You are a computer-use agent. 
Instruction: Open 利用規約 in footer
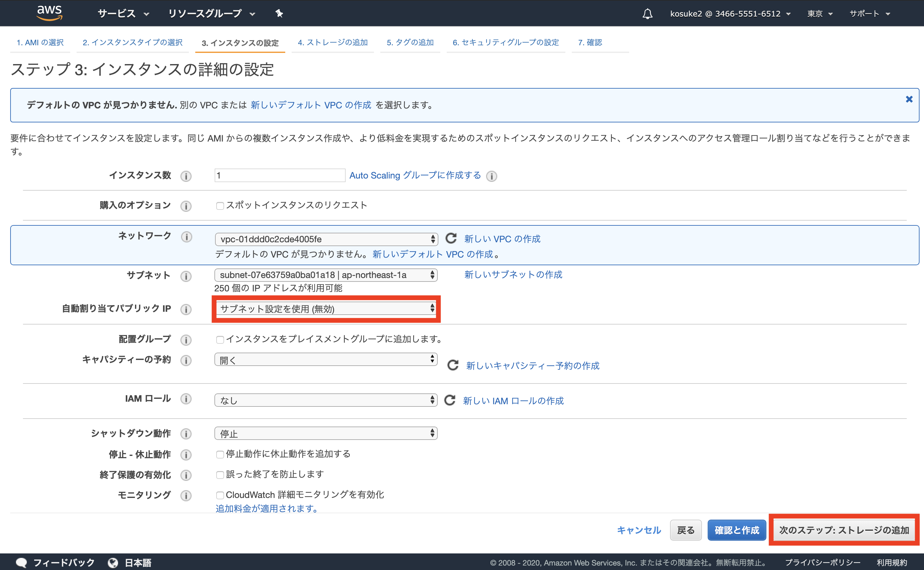click(891, 562)
